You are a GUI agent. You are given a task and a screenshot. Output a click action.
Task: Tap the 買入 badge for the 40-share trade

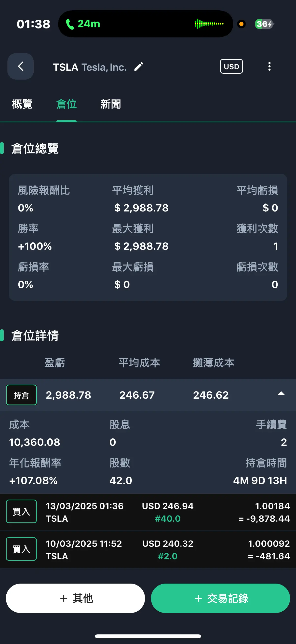(21, 512)
